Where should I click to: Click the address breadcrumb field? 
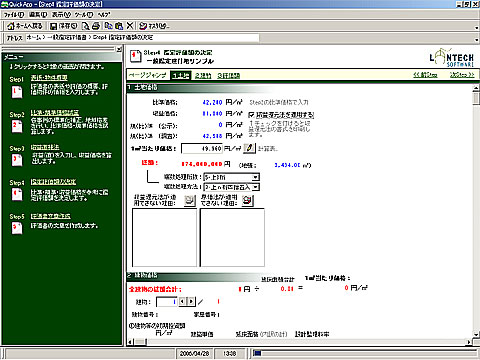[142, 38]
